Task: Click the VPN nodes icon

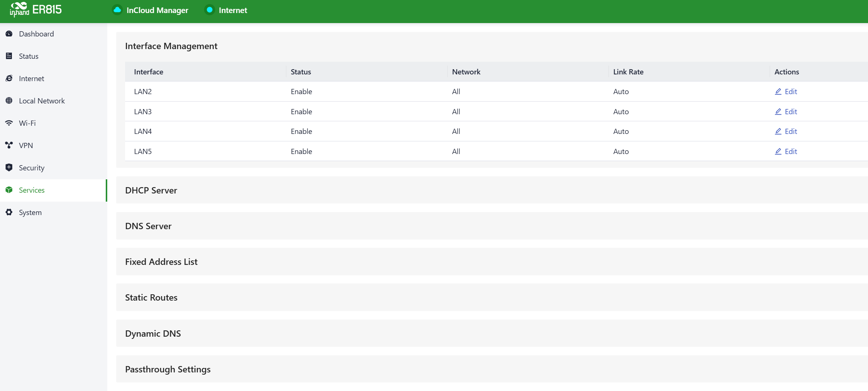Action: pos(9,145)
